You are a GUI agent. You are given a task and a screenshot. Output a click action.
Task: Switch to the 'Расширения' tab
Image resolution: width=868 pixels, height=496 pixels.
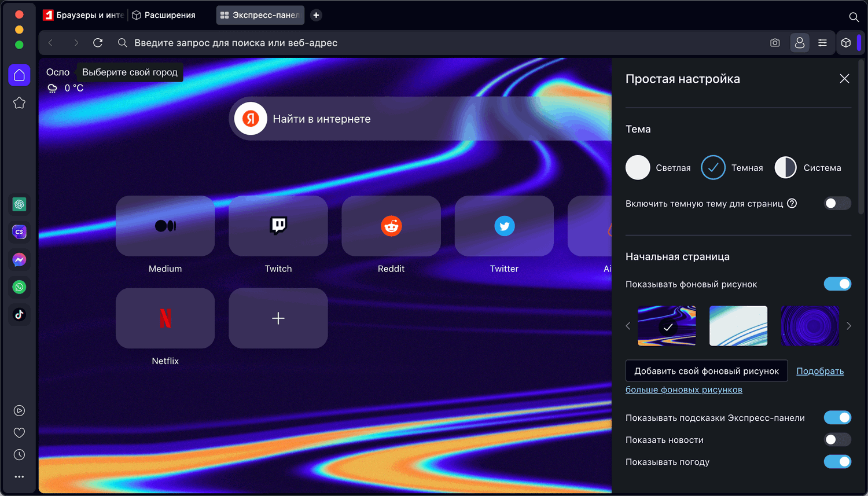(164, 15)
